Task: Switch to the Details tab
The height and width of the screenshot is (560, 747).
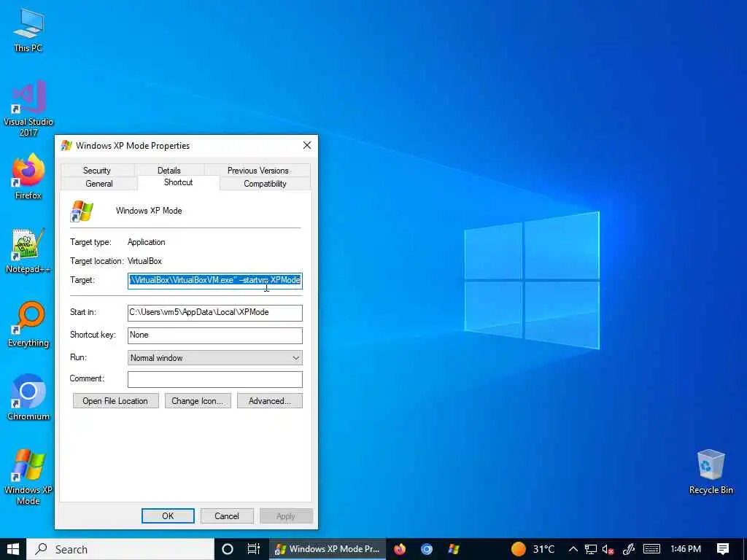Action: click(169, 170)
